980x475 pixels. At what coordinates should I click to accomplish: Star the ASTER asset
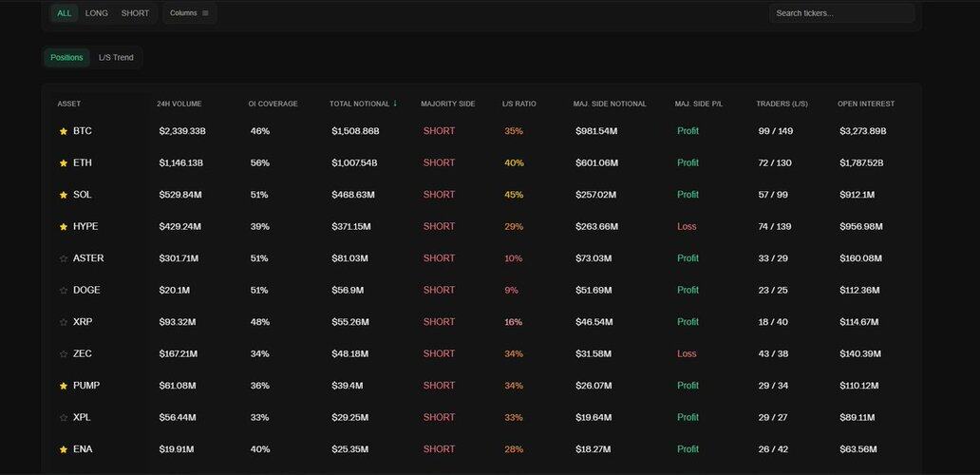point(64,258)
